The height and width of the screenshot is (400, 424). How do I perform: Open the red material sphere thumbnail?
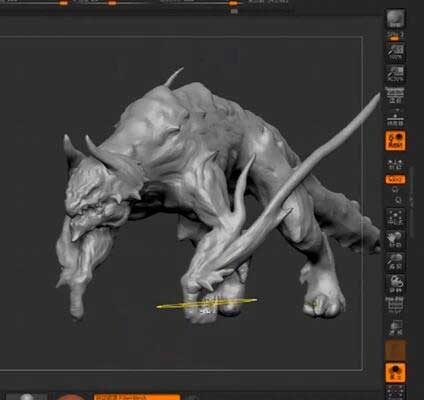[71, 397]
